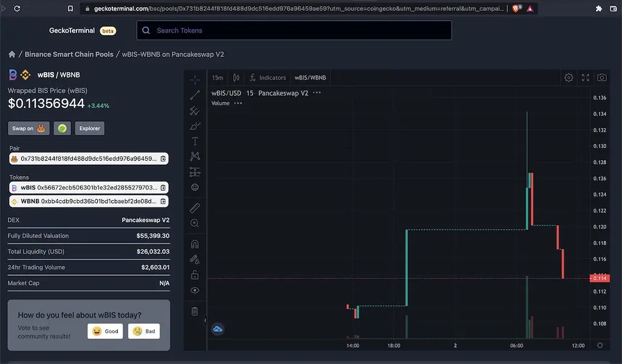Click the Total Liquidity value $26,032.03
622x364 pixels.
pos(152,252)
